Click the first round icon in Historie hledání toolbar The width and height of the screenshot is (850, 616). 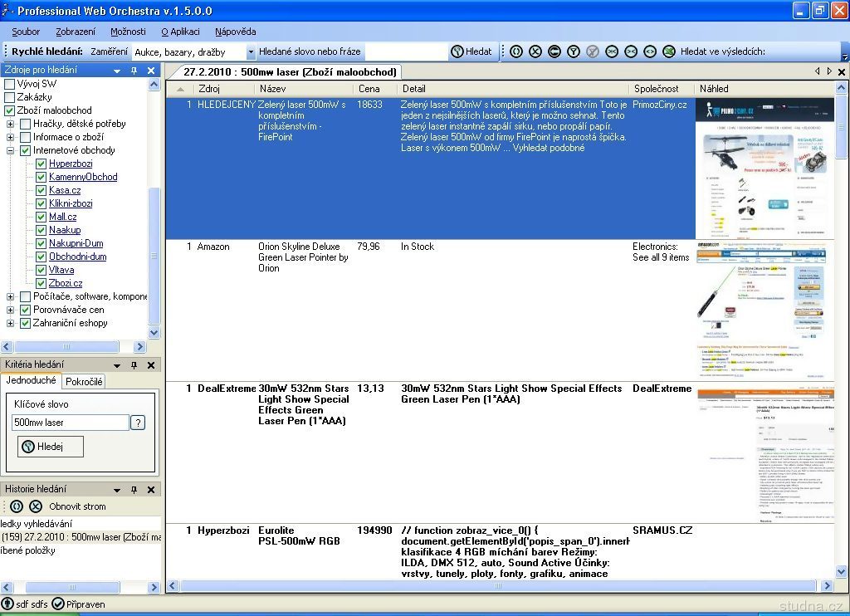tap(17, 506)
